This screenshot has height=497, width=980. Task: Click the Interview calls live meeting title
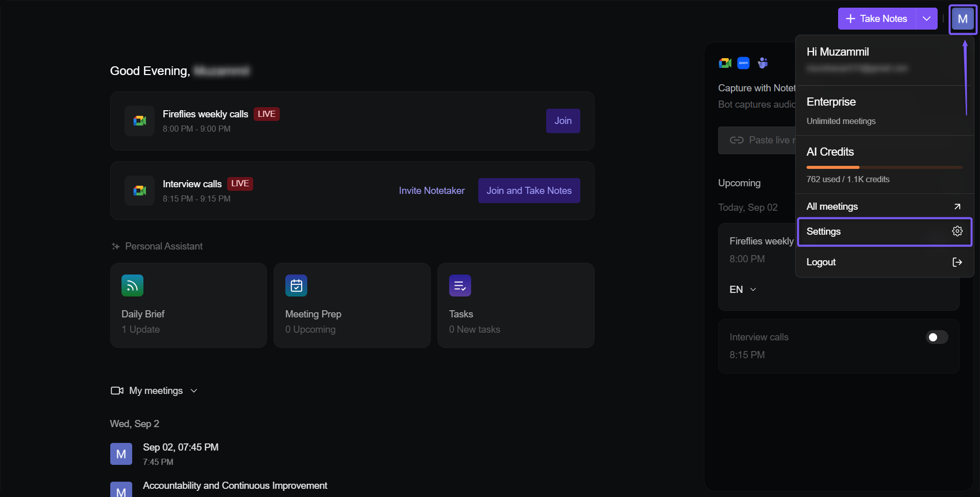pyautogui.click(x=192, y=184)
